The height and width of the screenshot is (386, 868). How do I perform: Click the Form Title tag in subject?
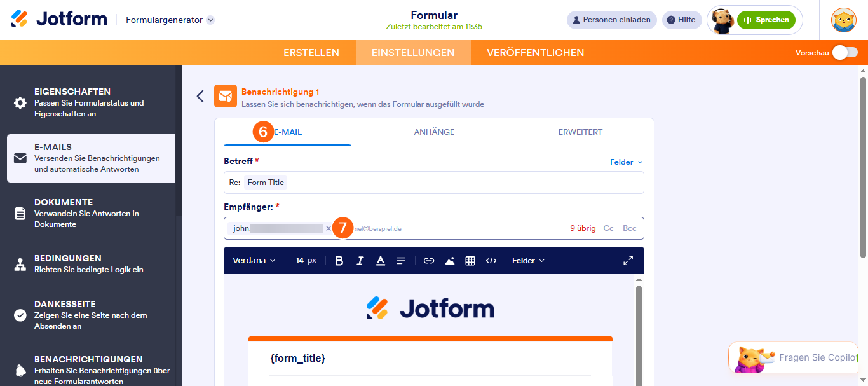(x=266, y=183)
